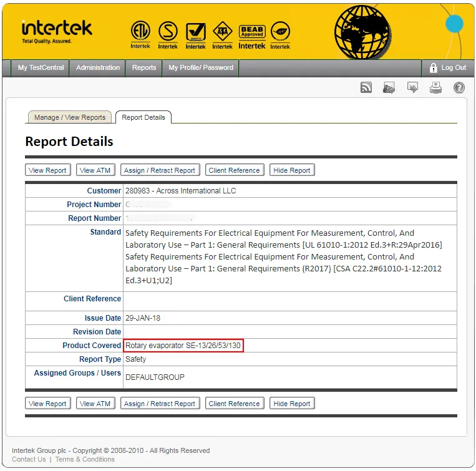Open My Profile/ Password menu
476x471 pixels.
pos(201,67)
